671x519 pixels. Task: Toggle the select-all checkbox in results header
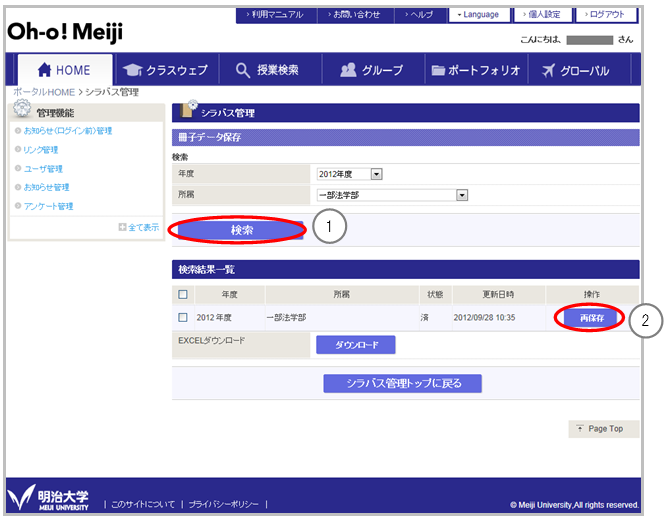tap(183, 294)
